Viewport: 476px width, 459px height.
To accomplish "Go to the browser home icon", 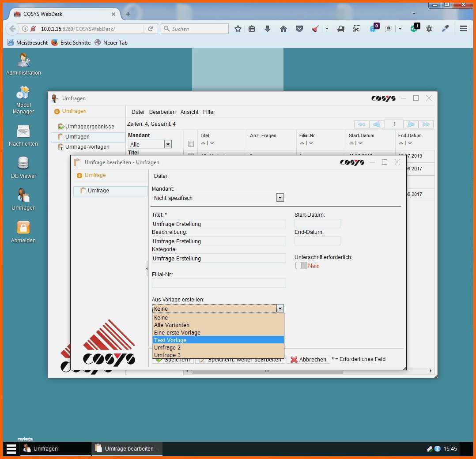I will (x=283, y=29).
